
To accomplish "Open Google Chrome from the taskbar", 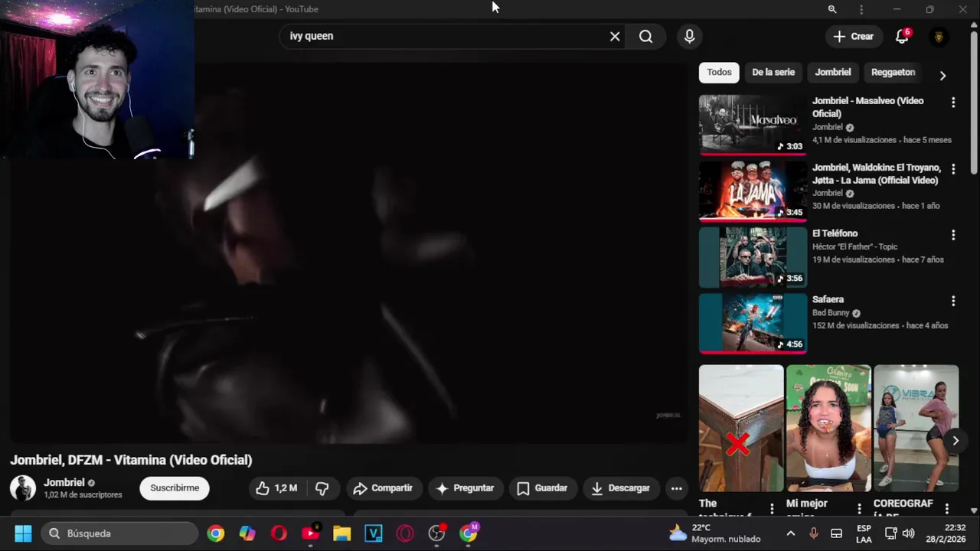I will tap(216, 533).
